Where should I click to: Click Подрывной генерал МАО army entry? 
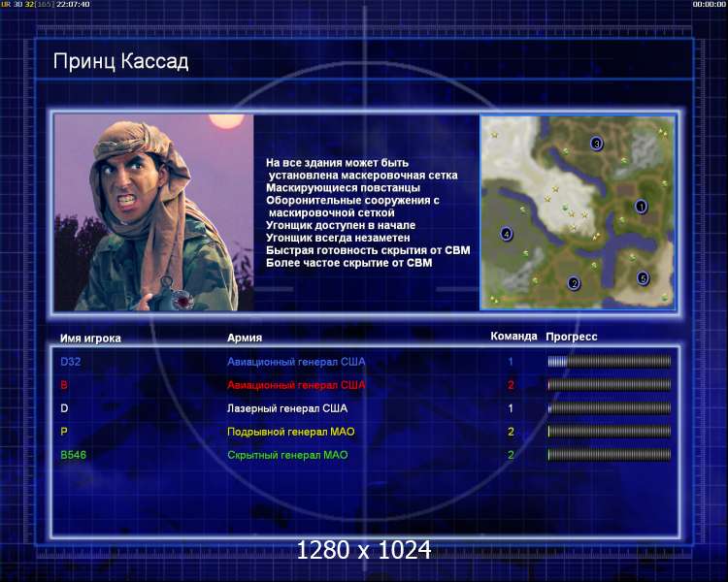[290, 432]
